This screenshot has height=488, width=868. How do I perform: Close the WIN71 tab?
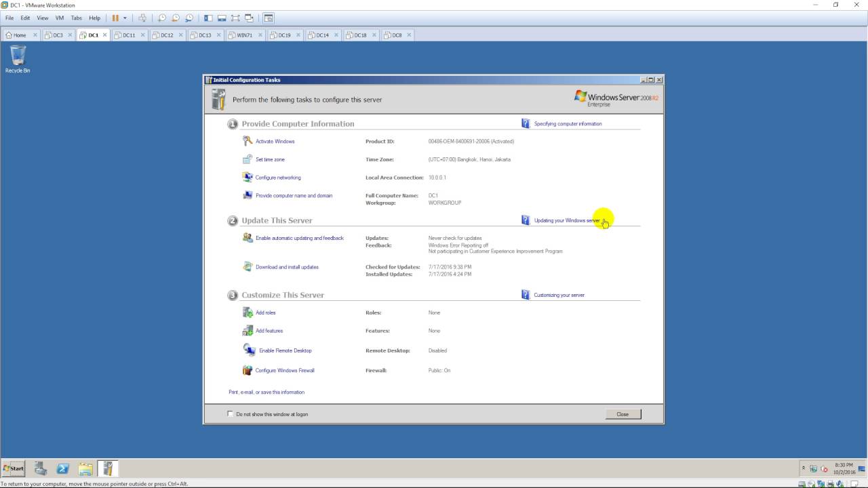pos(260,35)
